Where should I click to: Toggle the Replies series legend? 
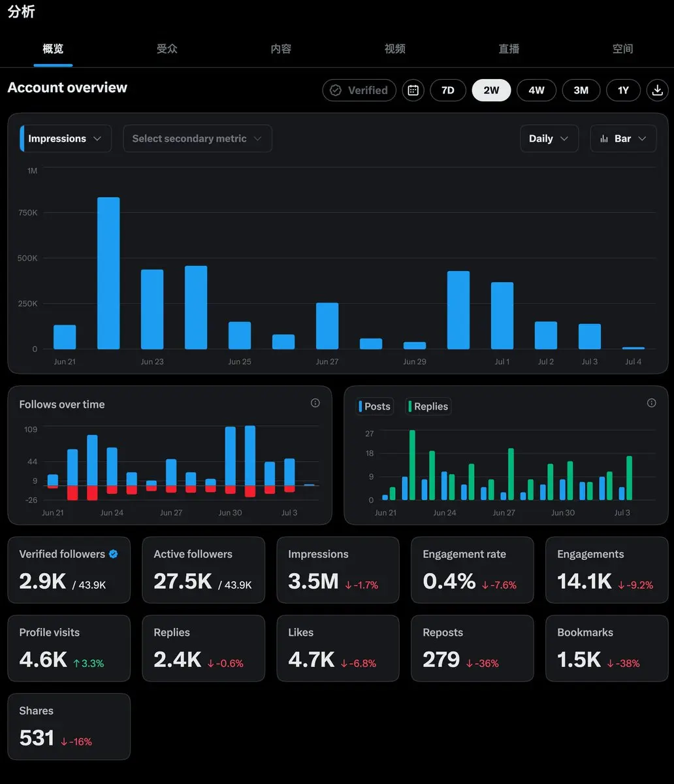(428, 406)
